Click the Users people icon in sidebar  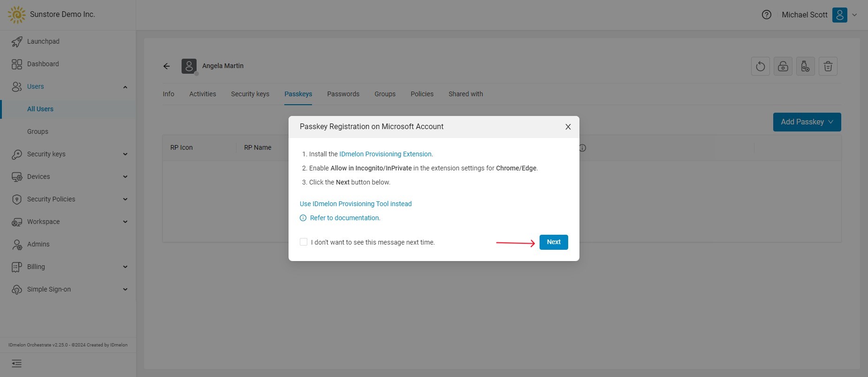point(17,86)
